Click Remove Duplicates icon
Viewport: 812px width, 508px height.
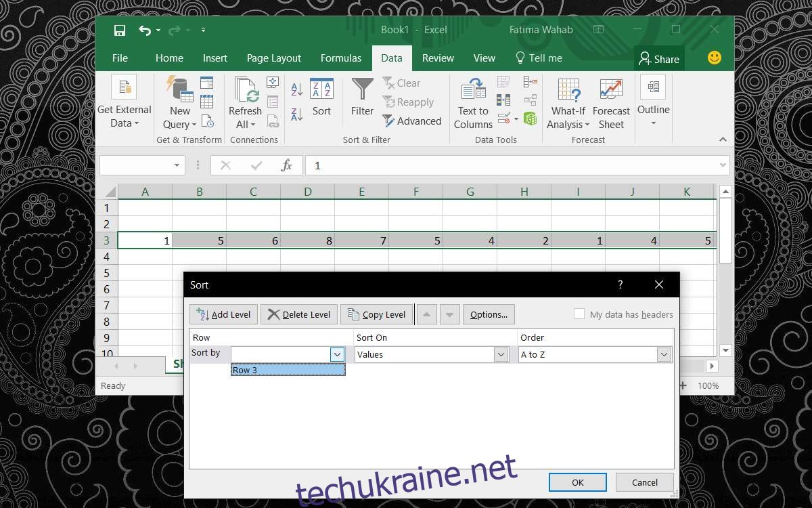pyautogui.click(x=503, y=100)
